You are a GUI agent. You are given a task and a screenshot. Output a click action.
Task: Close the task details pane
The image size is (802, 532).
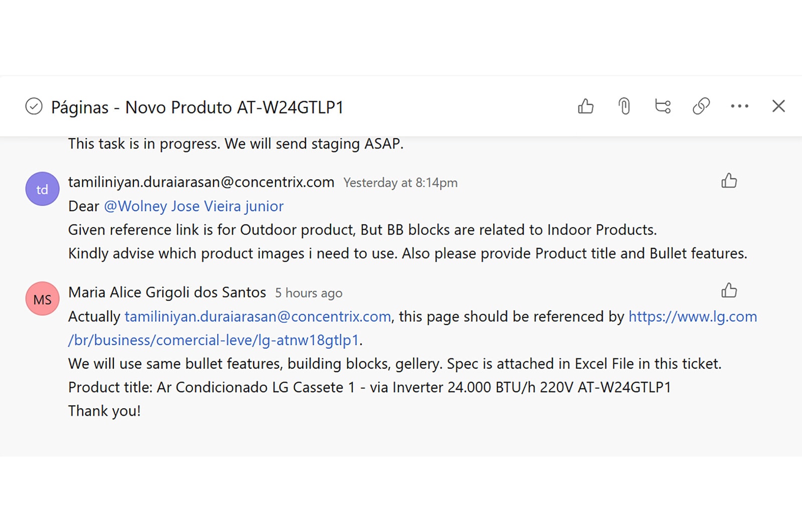click(x=778, y=106)
